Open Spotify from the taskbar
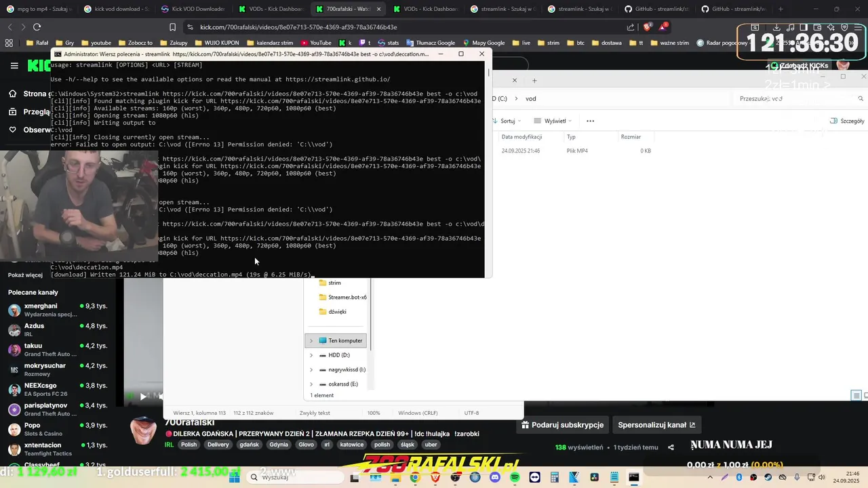 515,477
